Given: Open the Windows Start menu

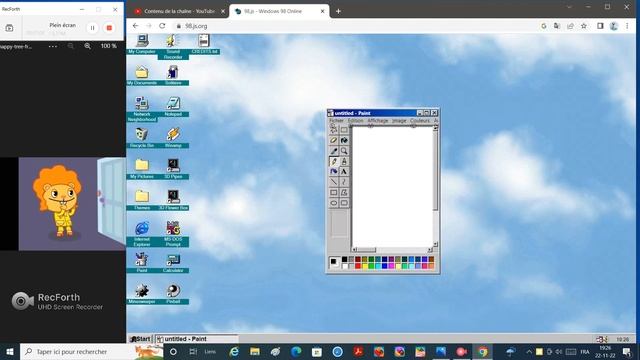Looking at the screenshot, I should point(10,351).
